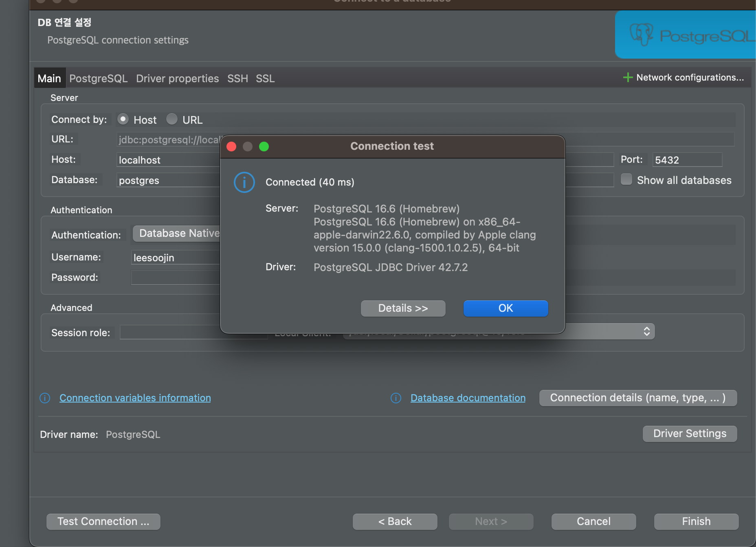This screenshot has height=547, width=756.
Task: Click the Host field containing localhost
Action: (169, 160)
